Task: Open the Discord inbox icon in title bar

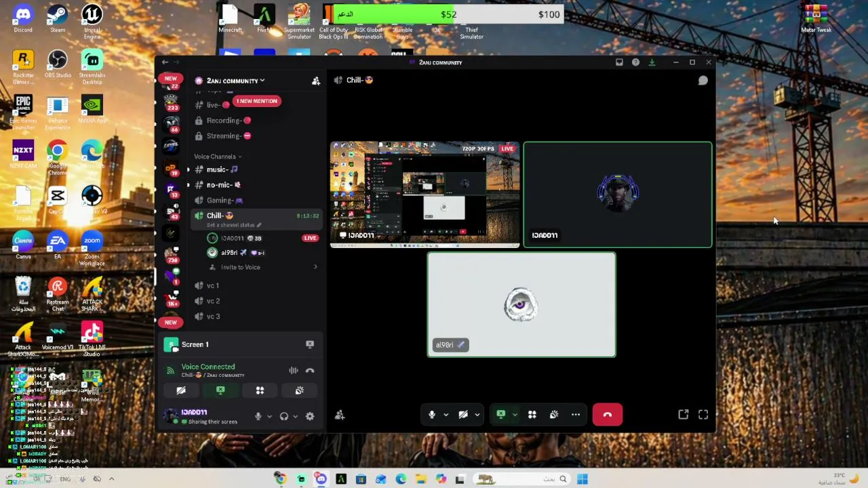Action: 619,62
